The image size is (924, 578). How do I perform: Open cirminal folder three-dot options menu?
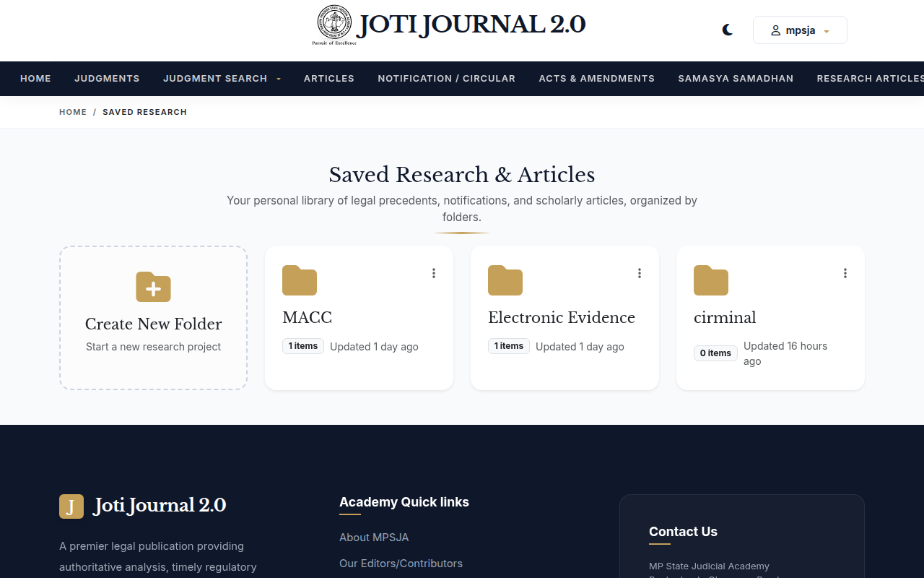coord(845,273)
